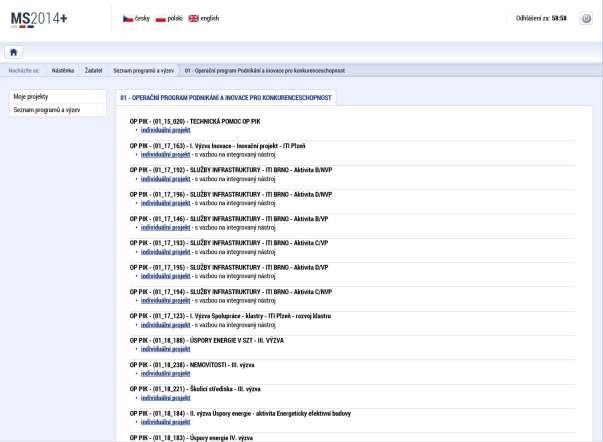Select the 01 - OPERAČNÍ PROGRAM tab header
The image size is (603, 442).
[x=226, y=98]
